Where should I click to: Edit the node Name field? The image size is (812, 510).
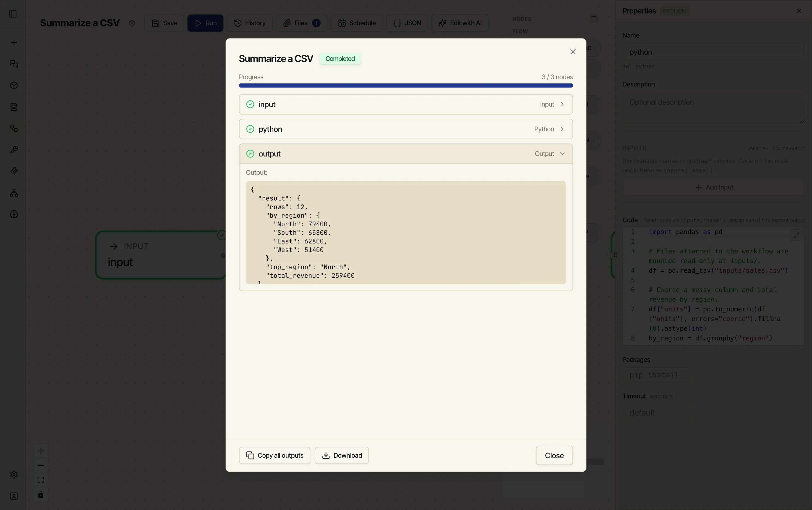click(713, 52)
